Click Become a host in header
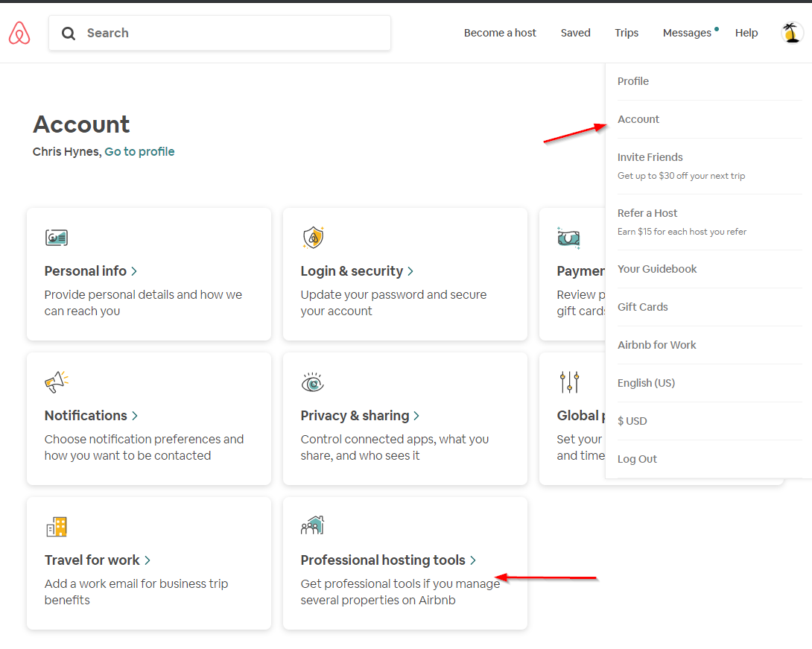The width and height of the screenshot is (812, 649). click(500, 33)
